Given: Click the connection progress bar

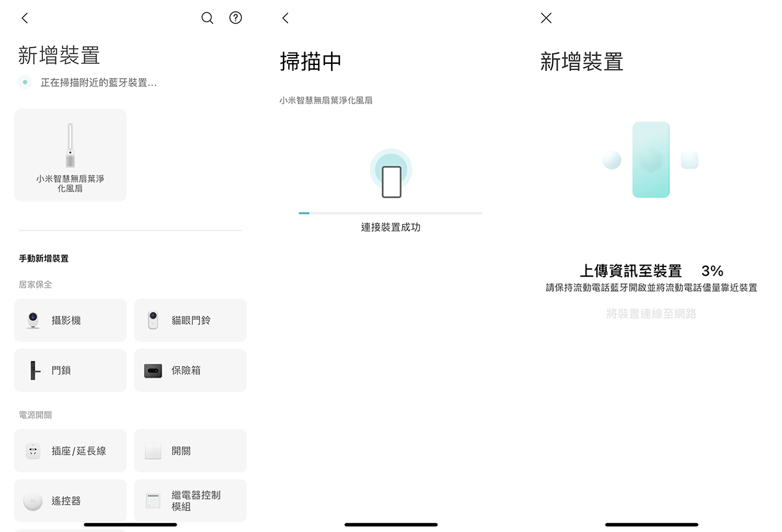Looking at the screenshot, I should click(x=390, y=213).
